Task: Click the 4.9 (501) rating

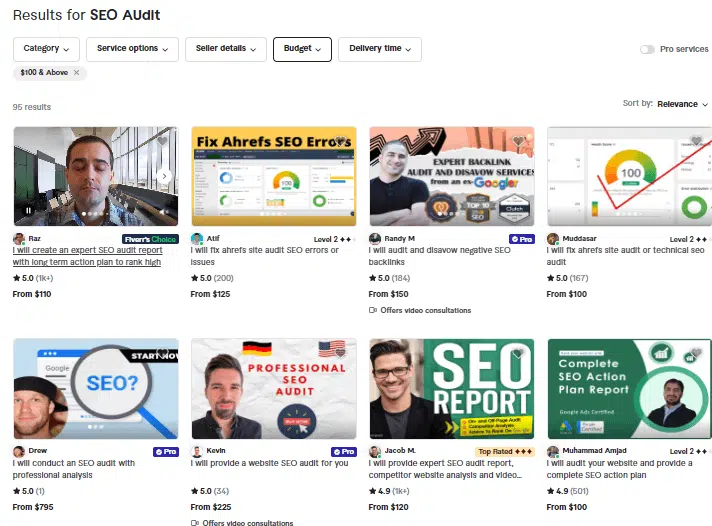Action: [x=568, y=491]
